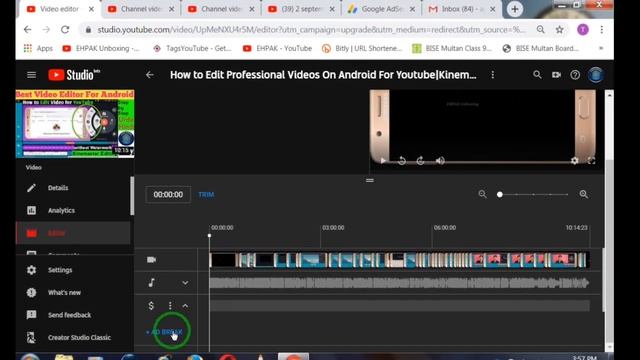Open the three-dot options beside video title
The image size is (640, 360).
point(493,75)
